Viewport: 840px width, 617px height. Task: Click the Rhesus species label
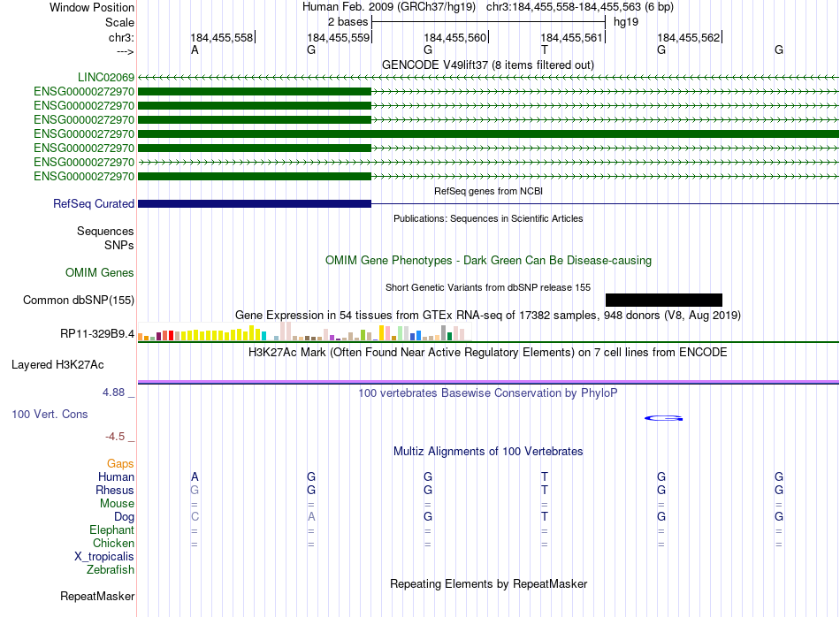pos(115,491)
